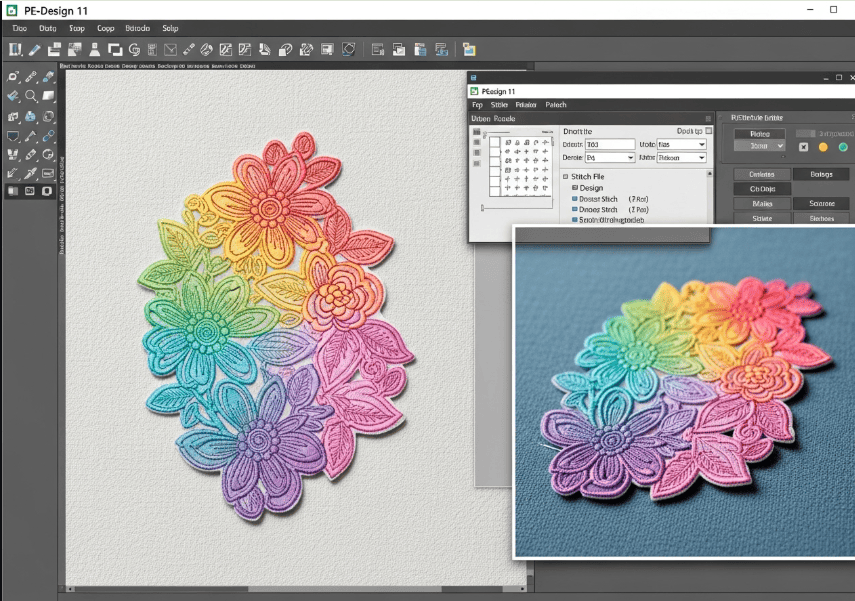The image size is (855, 601).
Task: Click the envelope icon in the top toolbar
Action: pos(170,50)
